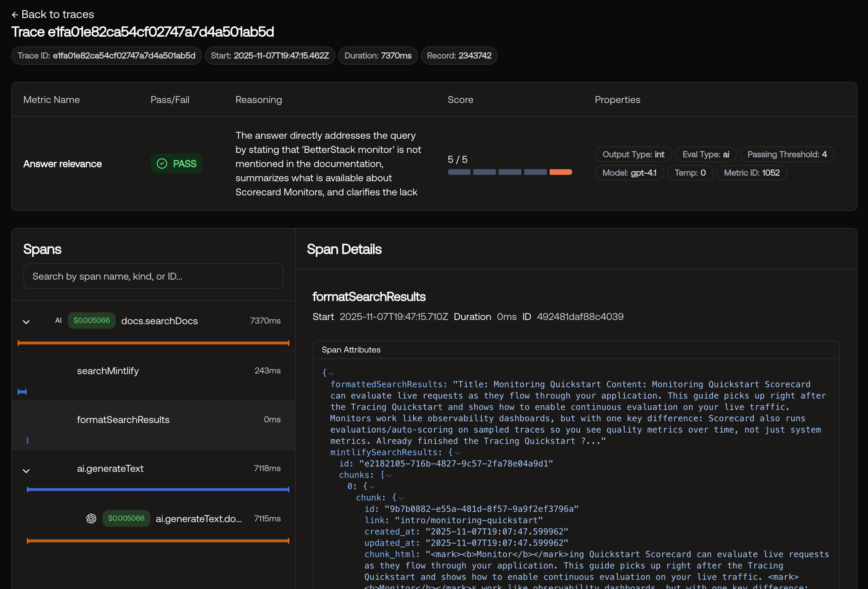Image resolution: width=868 pixels, height=589 pixels.
Task: Click the Properties column header
Action: (617, 100)
